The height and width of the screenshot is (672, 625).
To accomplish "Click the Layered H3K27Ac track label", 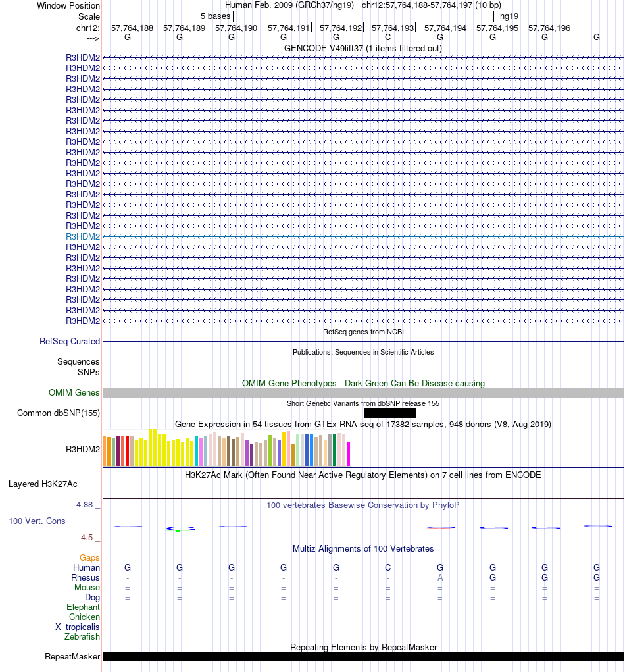I will pyautogui.click(x=43, y=484).
